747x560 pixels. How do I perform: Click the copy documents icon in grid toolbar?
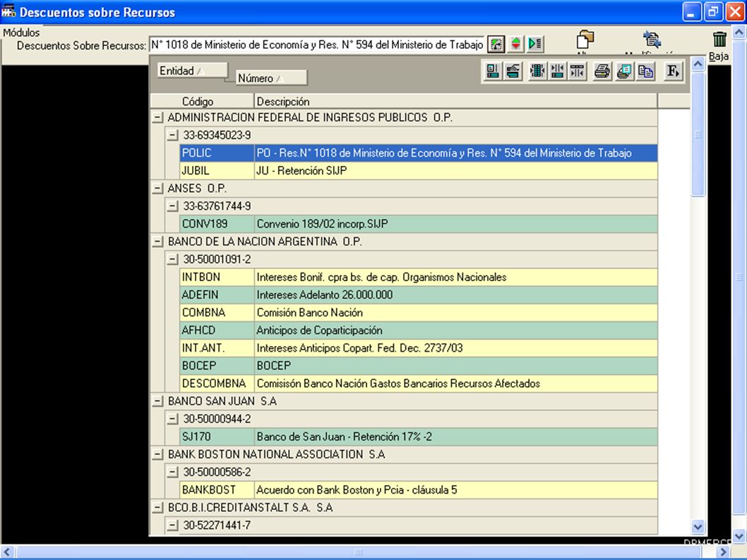645,71
